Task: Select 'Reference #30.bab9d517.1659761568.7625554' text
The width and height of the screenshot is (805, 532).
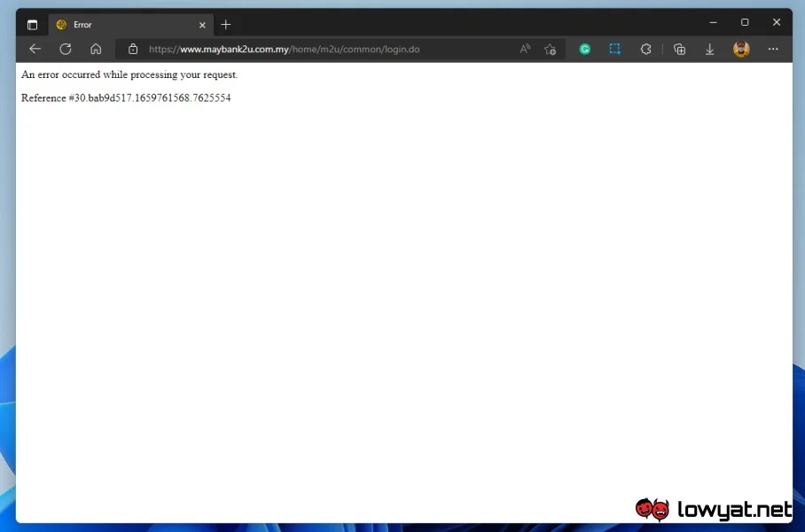Action: [126, 98]
